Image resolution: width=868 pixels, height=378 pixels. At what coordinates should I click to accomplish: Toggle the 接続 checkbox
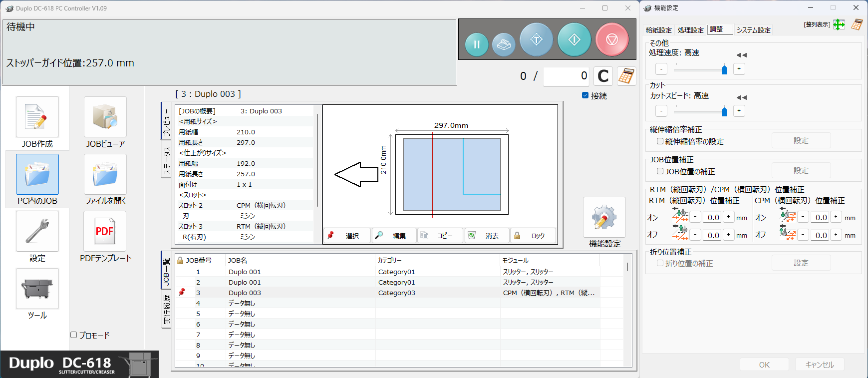(585, 95)
